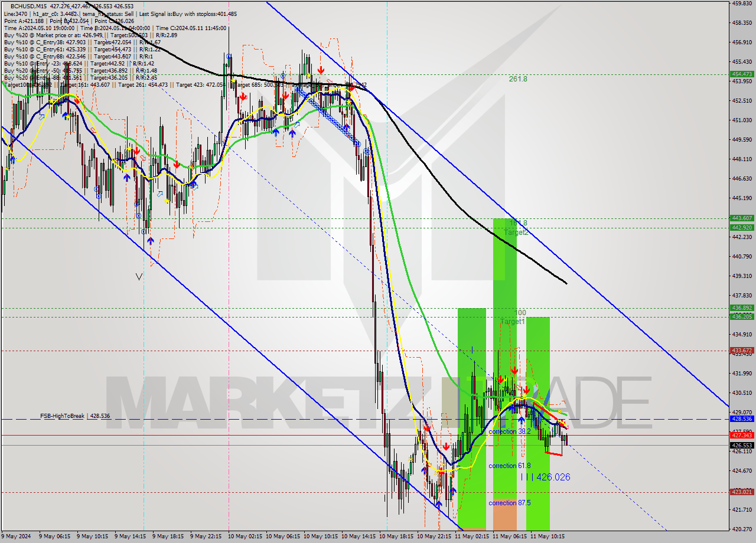Screen dimensions: 756x543
Task: Click green 454.473 price tag on axis
Action: 742,74
